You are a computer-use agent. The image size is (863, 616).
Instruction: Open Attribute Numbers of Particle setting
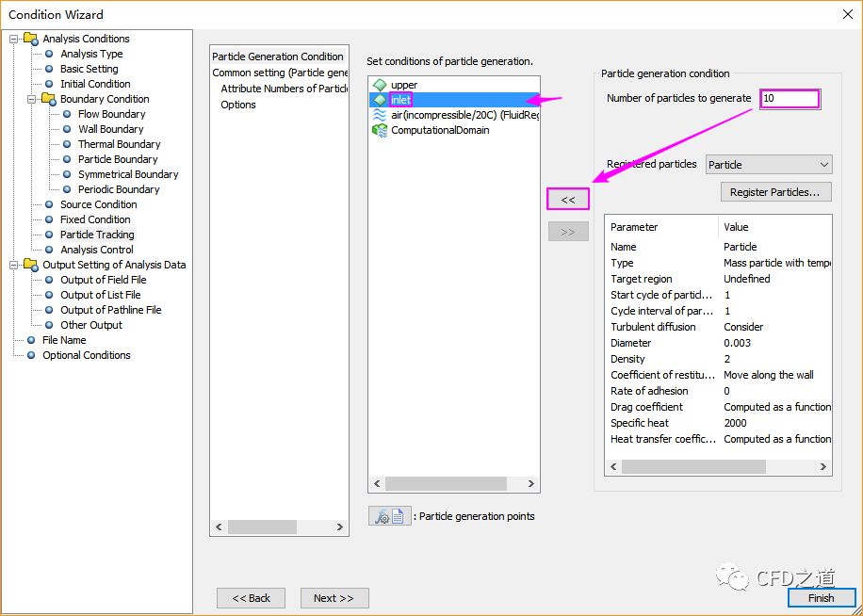(x=284, y=89)
